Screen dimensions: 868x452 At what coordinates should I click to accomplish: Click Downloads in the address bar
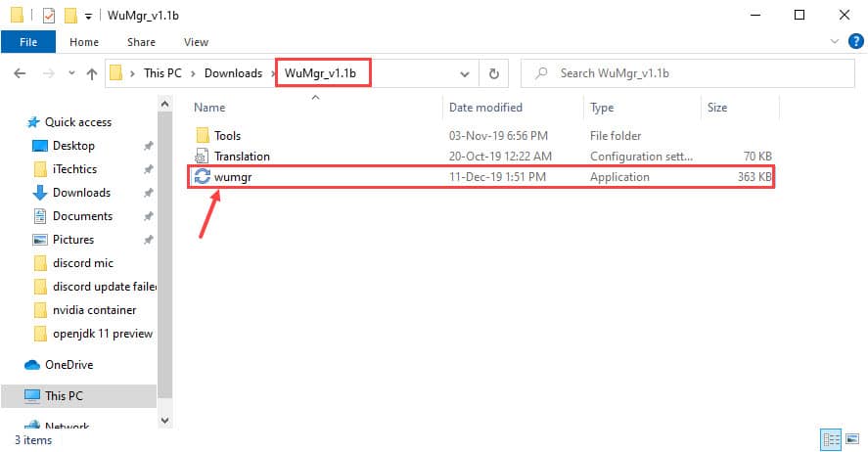pyautogui.click(x=233, y=73)
